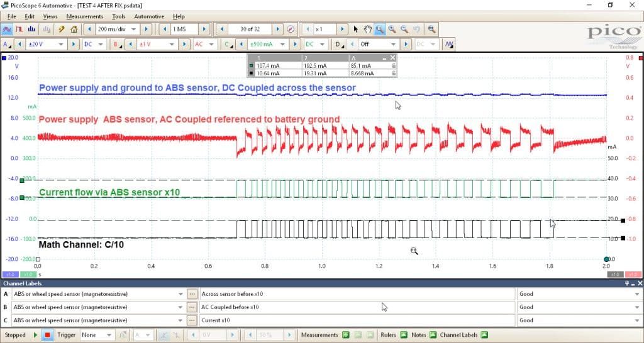Toggle the Channel Labels panel green icon
This screenshot has width=644, height=343.
pos(484,335)
